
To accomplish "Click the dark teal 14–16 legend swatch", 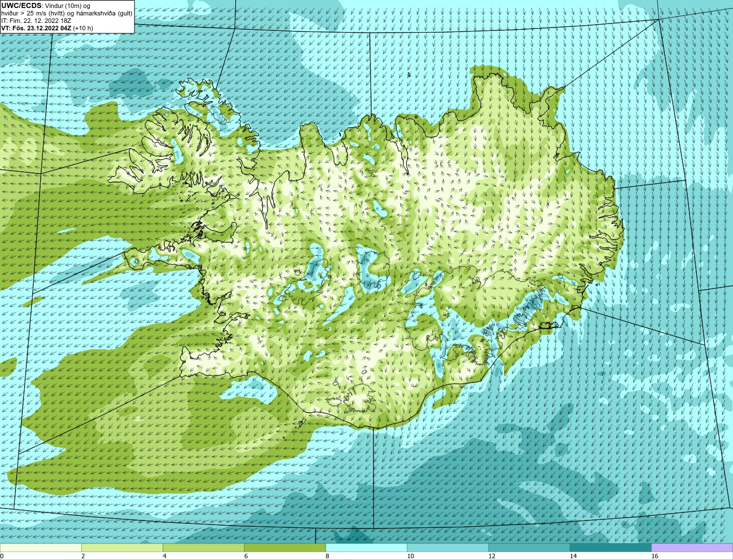I will [610, 547].
